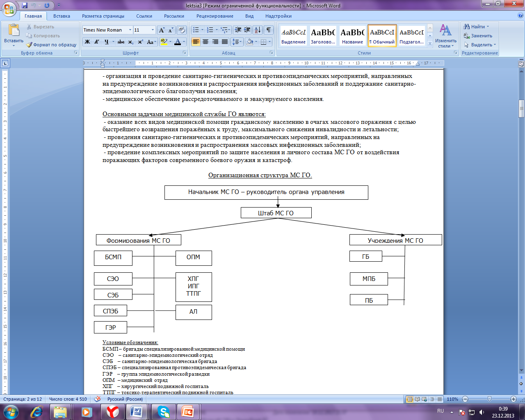This screenshot has height=420, width=525.
Task: Align text left
Action: 196,42
